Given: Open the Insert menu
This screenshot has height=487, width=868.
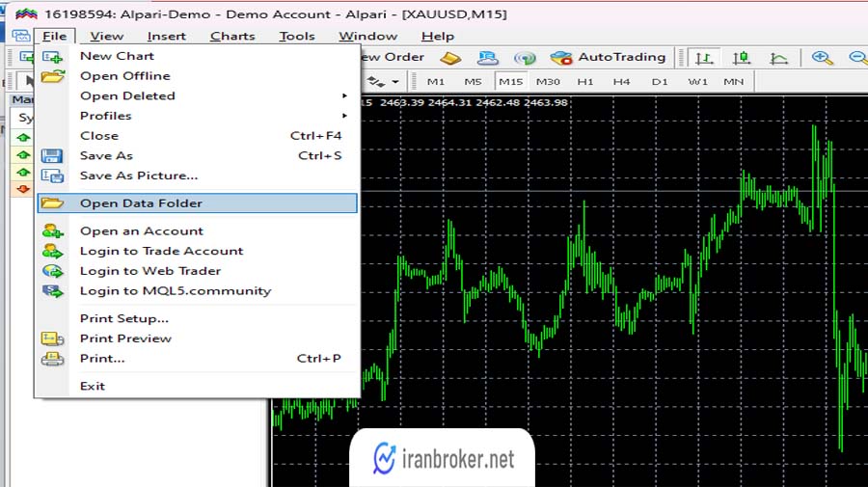Looking at the screenshot, I should [x=167, y=36].
